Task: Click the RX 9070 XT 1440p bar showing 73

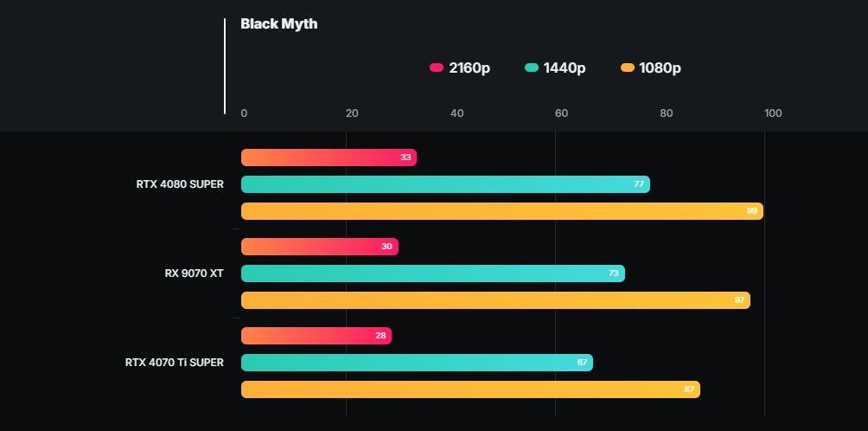Action: 433,273
